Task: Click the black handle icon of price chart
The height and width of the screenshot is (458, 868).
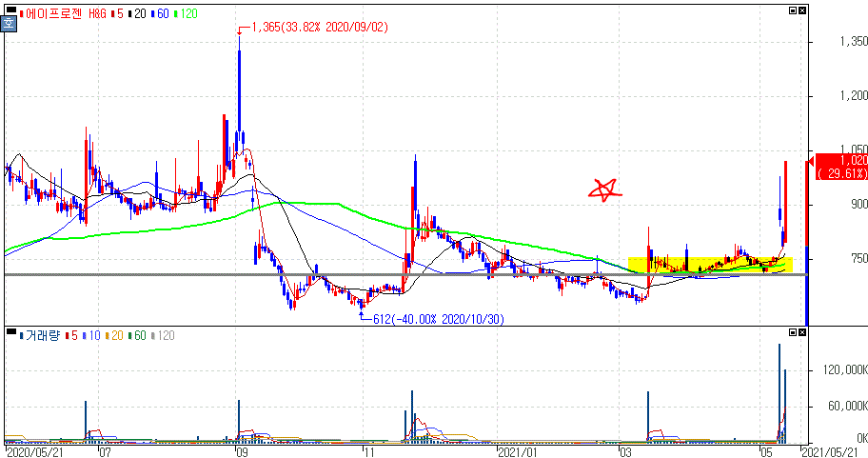Action: coord(11,10)
